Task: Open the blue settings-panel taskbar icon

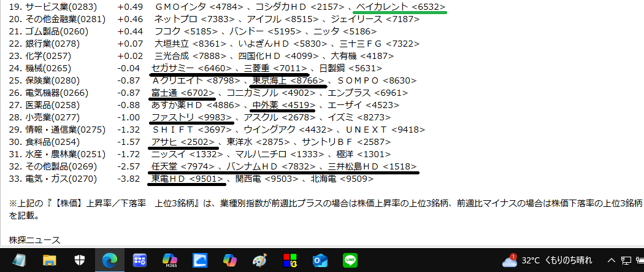Action: 140,260
